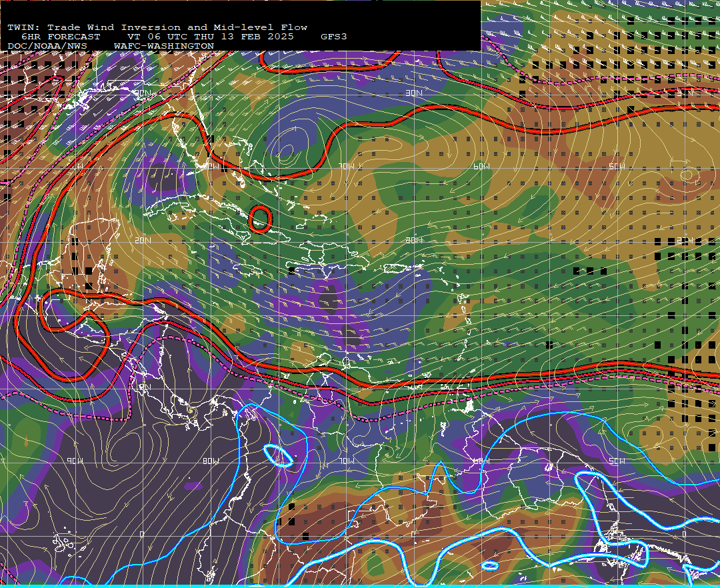Image resolution: width=720 pixels, height=588 pixels.
Task: Select the 'DOC/NOAA/NWS' text in the header
Action: (x=47, y=47)
